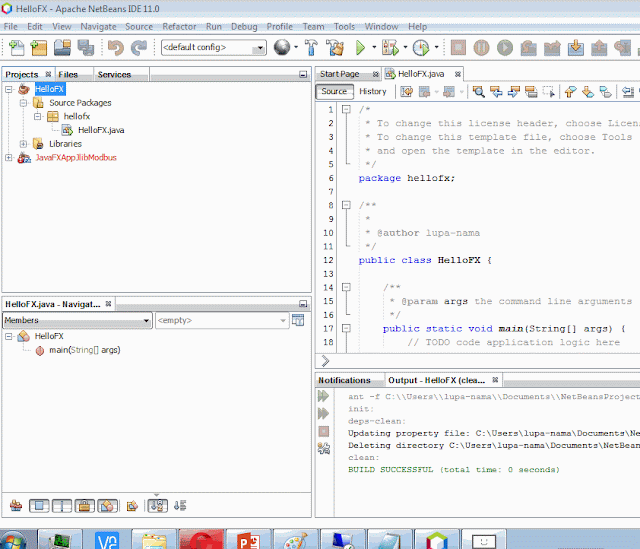Click the NetBeans taskbar icon
Screen dimensions: 640x549
[437, 540]
